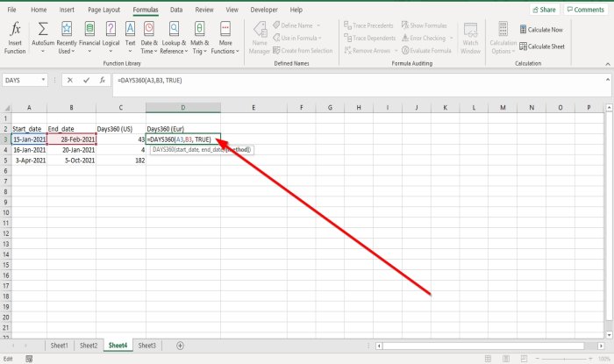
Task: Click Create from Selection
Action: click(x=303, y=51)
